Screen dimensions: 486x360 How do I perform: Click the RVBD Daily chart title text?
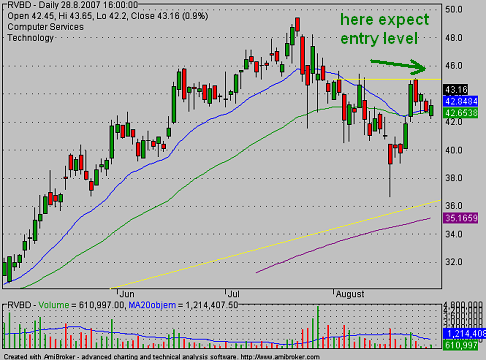coord(73,5)
